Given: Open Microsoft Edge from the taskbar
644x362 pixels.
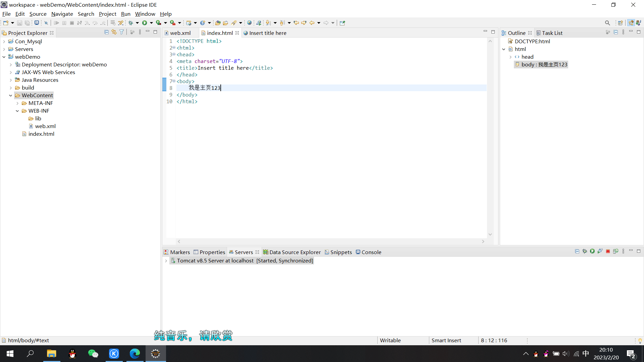Looking at the screenshot, I should click(135, 354).
